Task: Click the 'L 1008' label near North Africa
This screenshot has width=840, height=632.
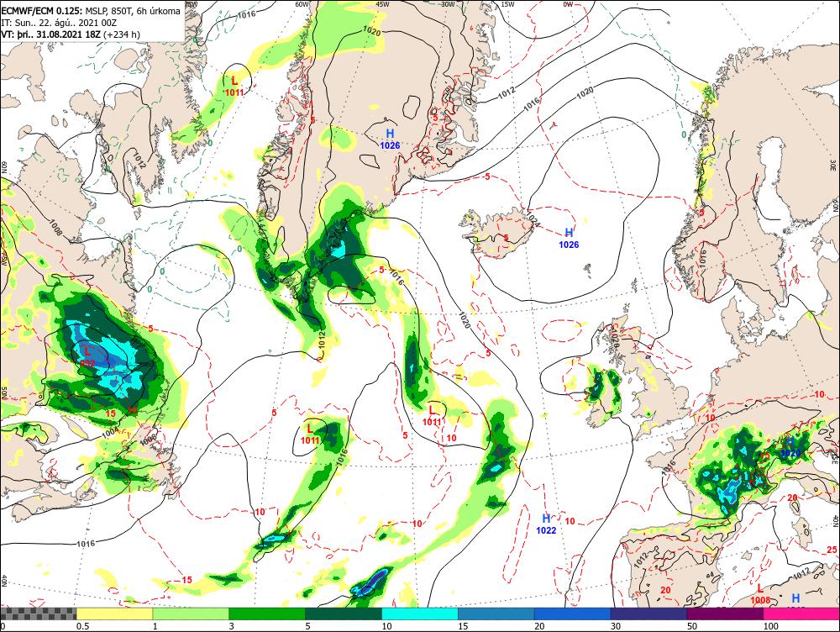Action: (x=760, y=595)
